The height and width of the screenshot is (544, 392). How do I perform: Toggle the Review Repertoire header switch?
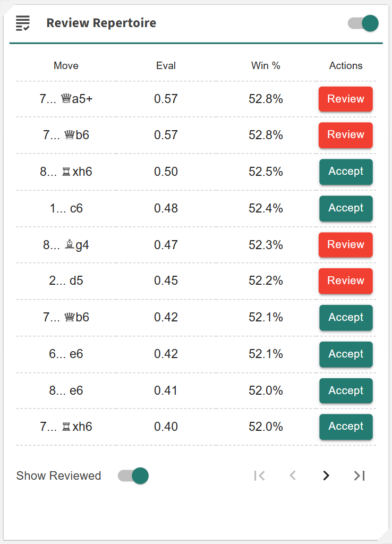click(363, 23)
